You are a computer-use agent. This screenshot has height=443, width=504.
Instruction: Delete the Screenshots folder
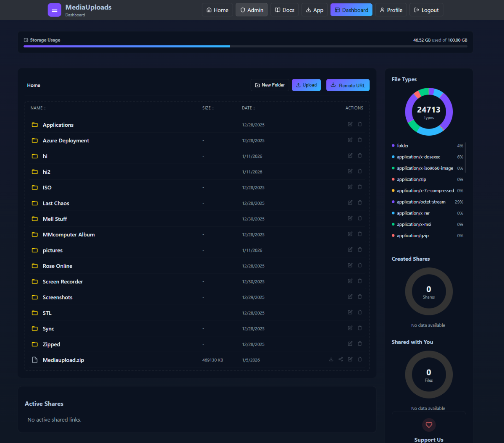coord(360,297)
